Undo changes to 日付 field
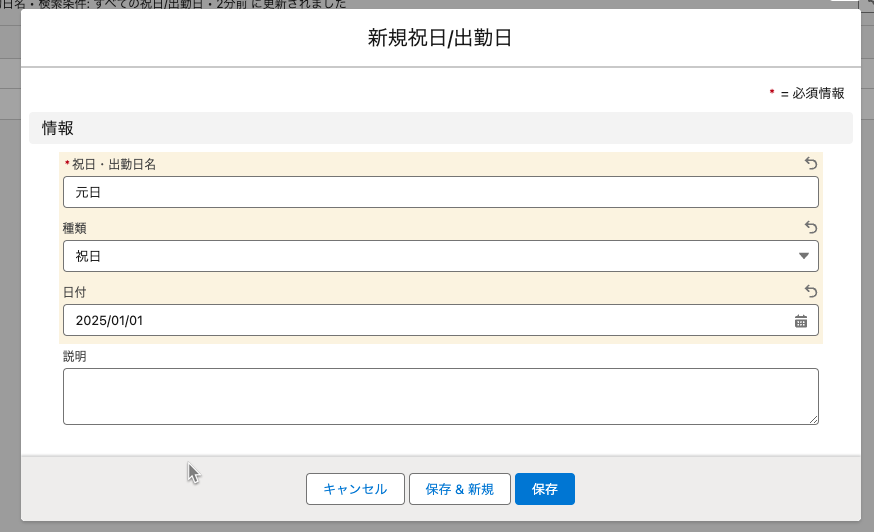 tap(811, 291)
